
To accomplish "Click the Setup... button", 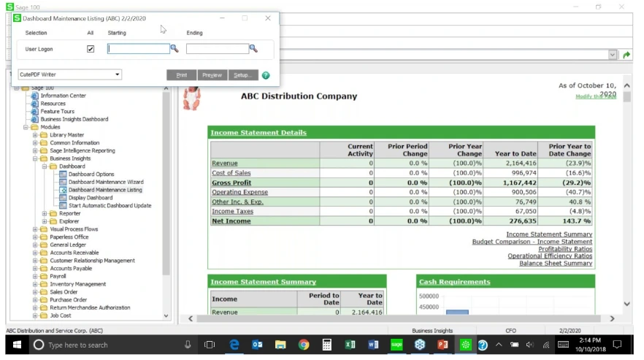I will 242,74.
